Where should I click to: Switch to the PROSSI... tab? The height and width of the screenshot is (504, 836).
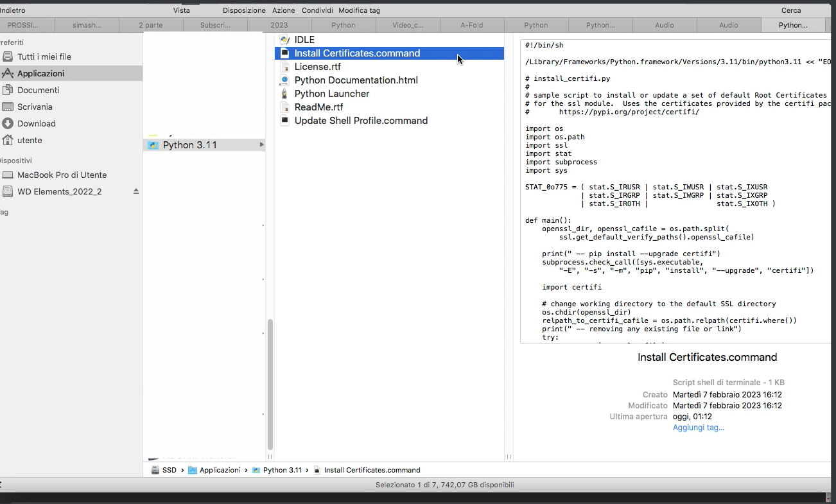pyautogui.click(x=23, y=25)
